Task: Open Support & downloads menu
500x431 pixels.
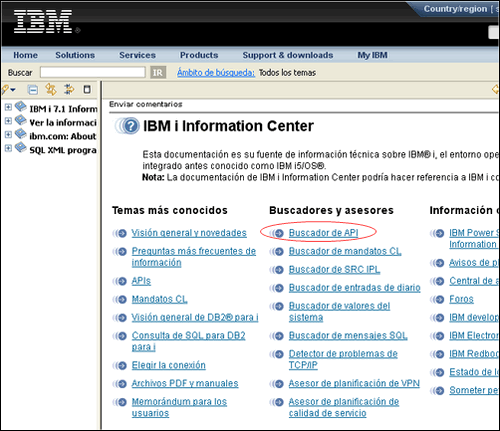Action: pos(288,55)
